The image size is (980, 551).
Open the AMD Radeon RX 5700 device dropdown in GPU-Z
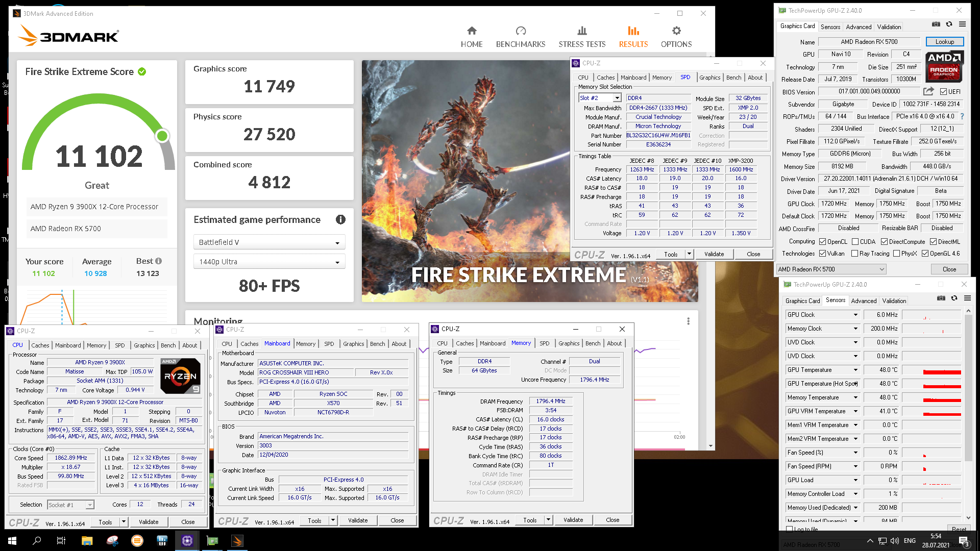pos(831,269)
